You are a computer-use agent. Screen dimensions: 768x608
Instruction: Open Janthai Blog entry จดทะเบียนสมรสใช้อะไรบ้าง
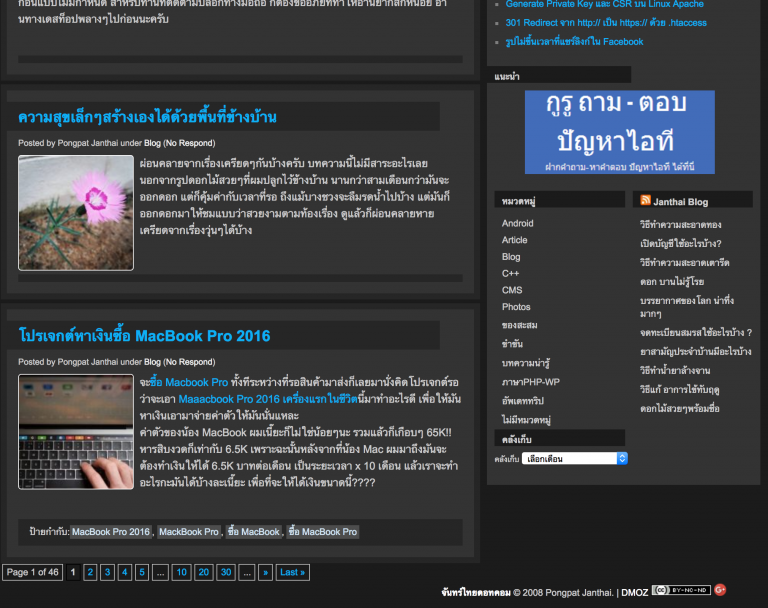pyautogui.click(x=696, y=332)
